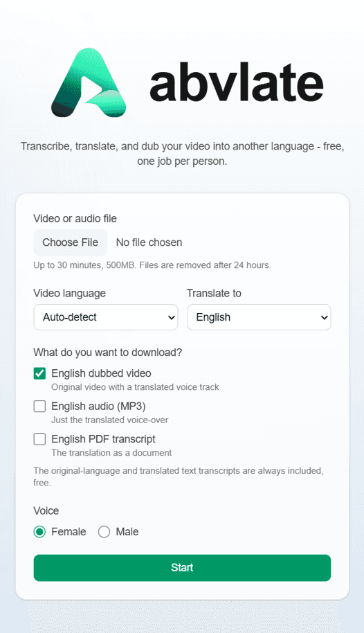
Task: Open the Video language Auto-detect dropdown
Action: (x=106, y=317)
